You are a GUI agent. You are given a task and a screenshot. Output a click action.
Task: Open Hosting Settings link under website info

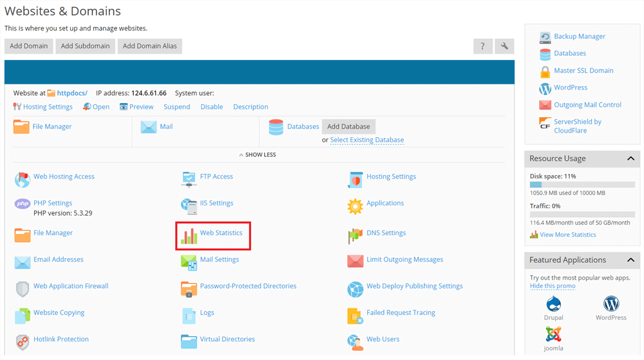pos(48,107)
